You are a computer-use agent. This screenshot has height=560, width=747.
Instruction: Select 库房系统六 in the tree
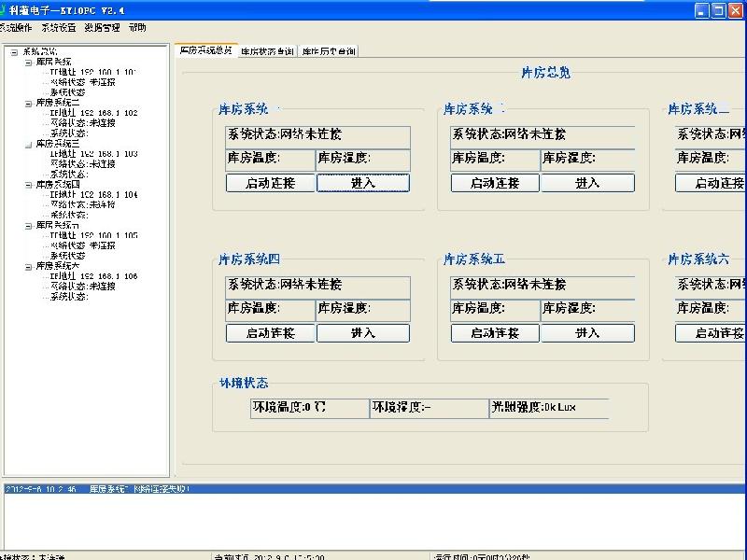tap(58, 266)
